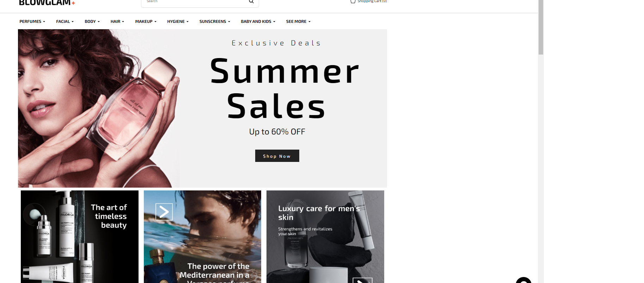Click the arrow icon on men's skin banner
This screenshot has height=283, width=644.
coord(362,281)
